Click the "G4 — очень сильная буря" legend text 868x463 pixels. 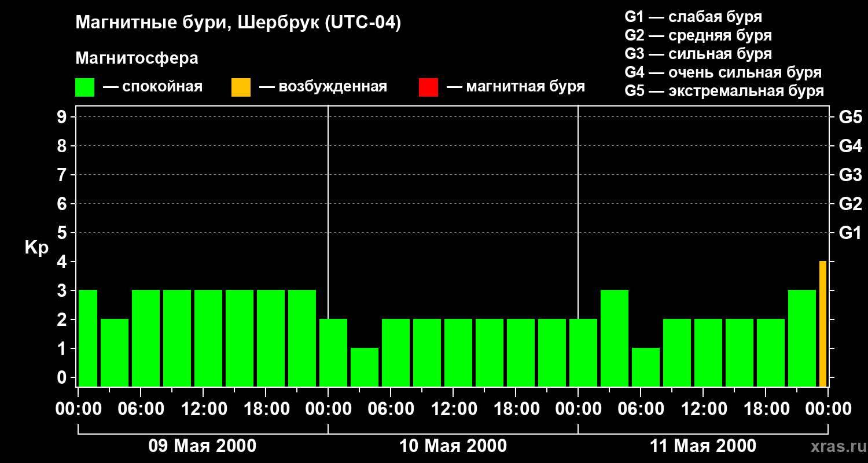coord(723,72)
